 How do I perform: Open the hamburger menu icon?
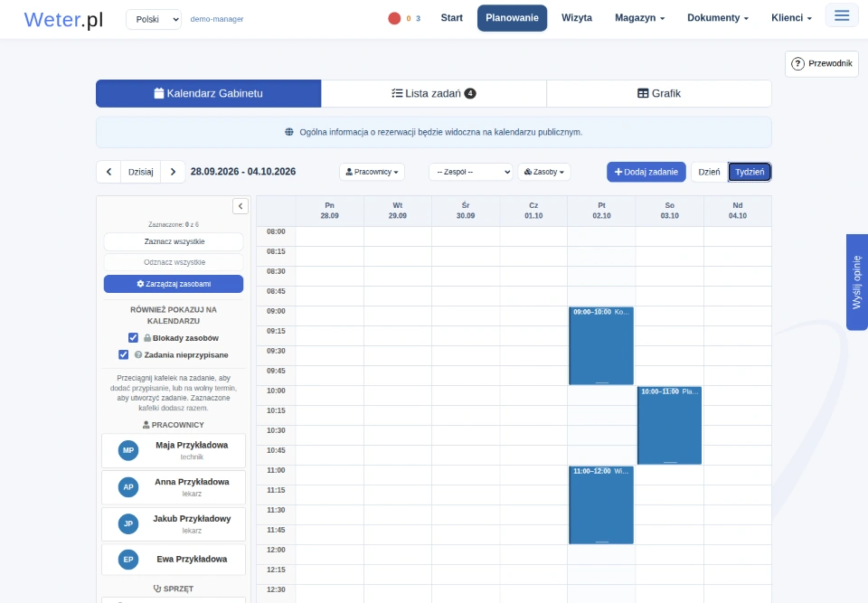coord(842,15)
